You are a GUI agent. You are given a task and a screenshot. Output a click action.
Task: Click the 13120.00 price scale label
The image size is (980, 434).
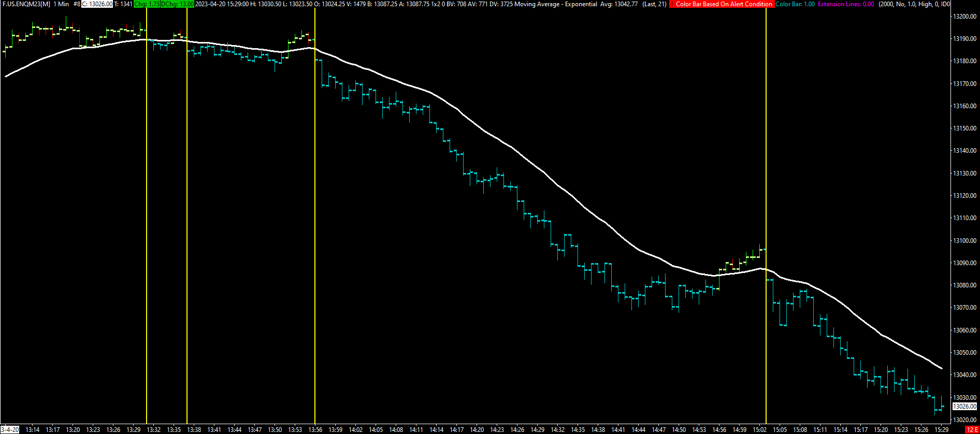click(x=964, y=196)
